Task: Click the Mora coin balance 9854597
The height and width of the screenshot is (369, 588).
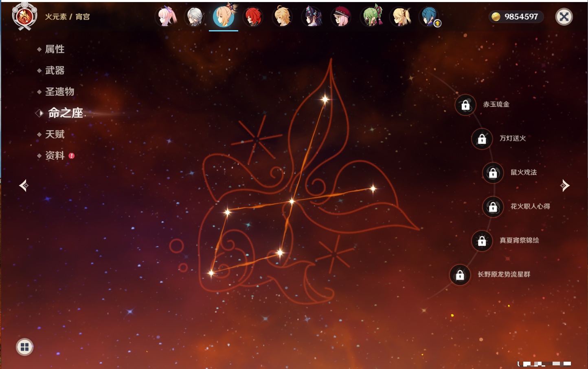Action: pos(516,17)
